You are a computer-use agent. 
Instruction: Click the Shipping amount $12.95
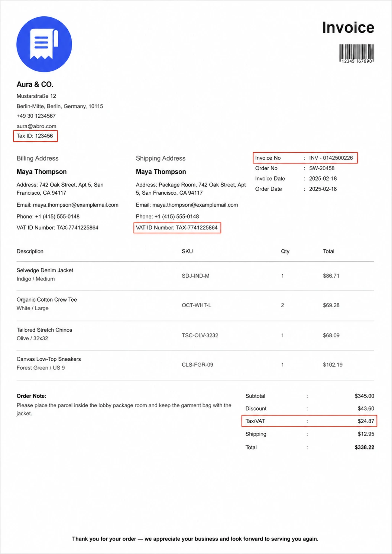366,434
